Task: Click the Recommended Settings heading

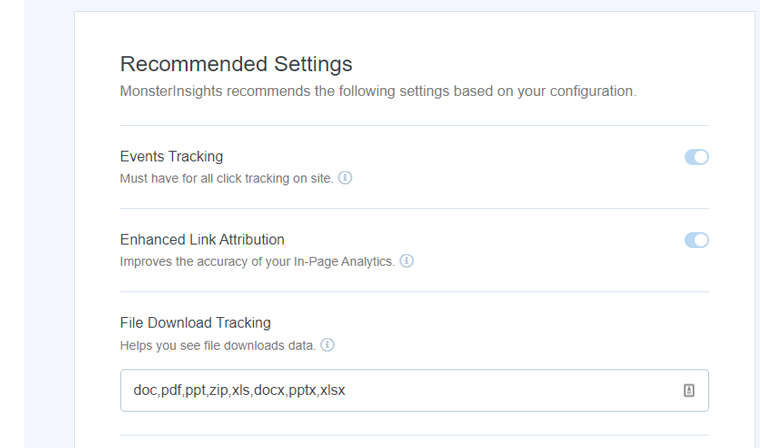Action: [236, 64]
